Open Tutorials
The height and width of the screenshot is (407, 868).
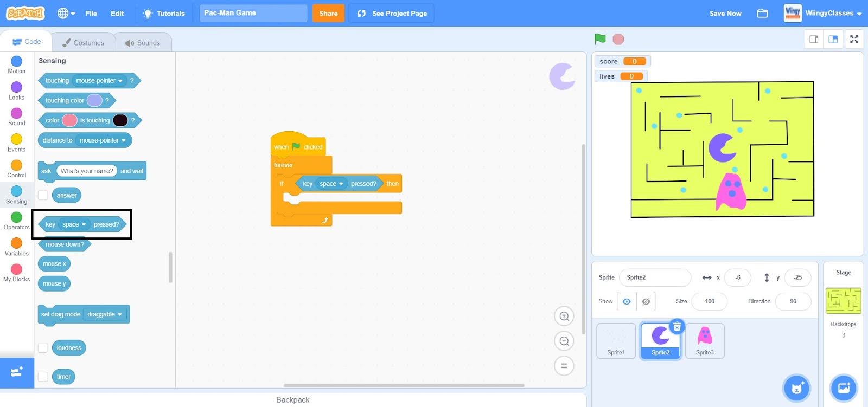point(163,13)
